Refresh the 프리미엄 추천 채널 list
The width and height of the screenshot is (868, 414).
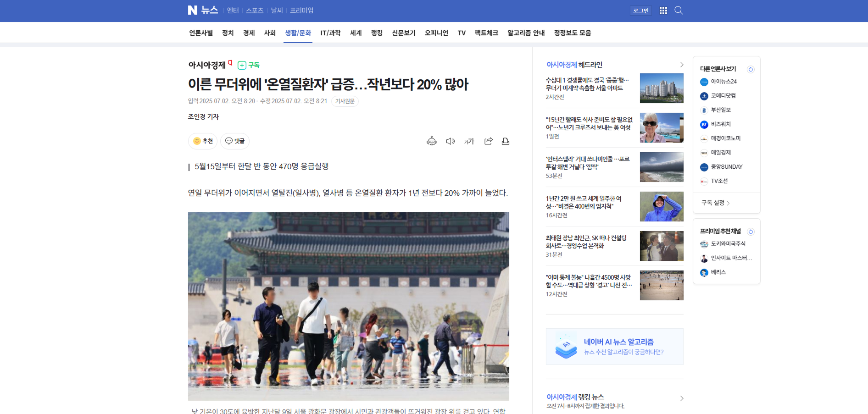click(751, 232)
